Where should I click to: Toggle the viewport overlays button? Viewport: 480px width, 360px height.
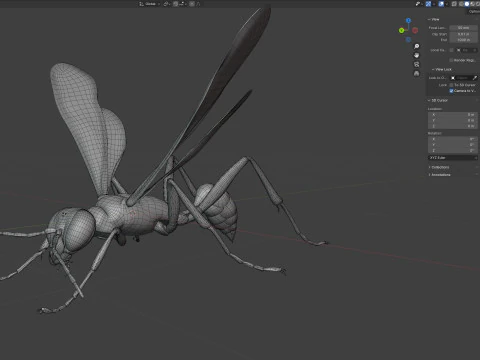[441, 4]
